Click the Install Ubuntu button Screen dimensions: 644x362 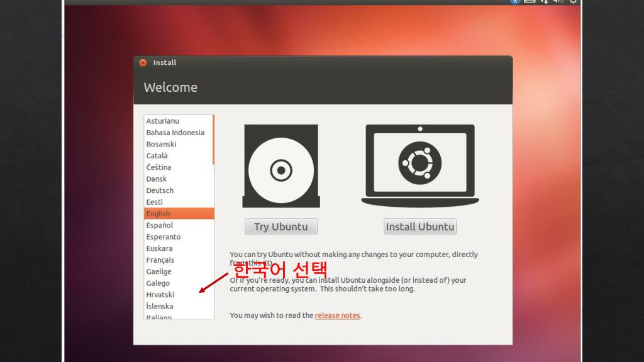(x=419, y=226)
